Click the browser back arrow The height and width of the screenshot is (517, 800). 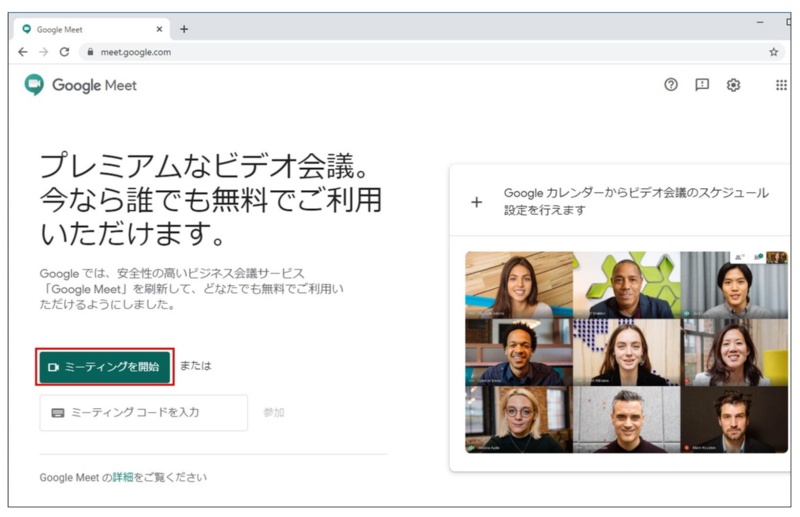(x=23, y=52)
